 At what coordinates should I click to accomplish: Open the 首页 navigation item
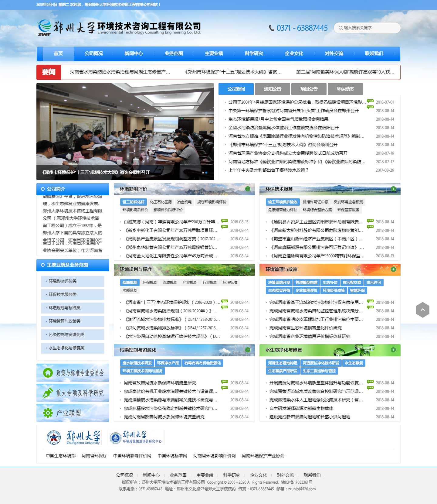pyautogui.click(x=58, y=53)
